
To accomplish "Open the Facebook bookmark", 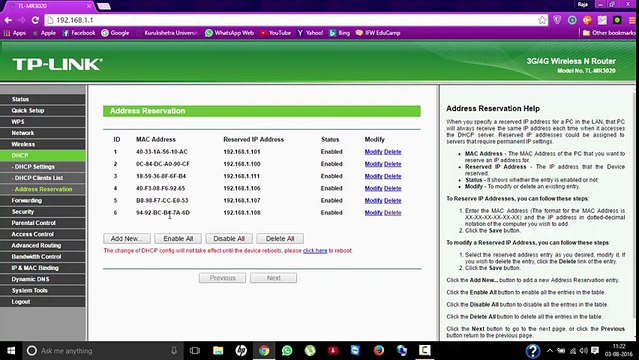I will (79, 33).
